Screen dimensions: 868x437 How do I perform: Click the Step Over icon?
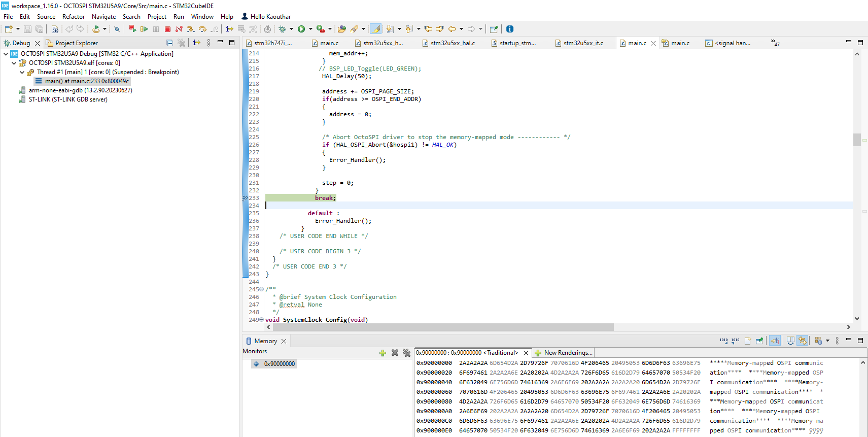[x=202, y=29]
